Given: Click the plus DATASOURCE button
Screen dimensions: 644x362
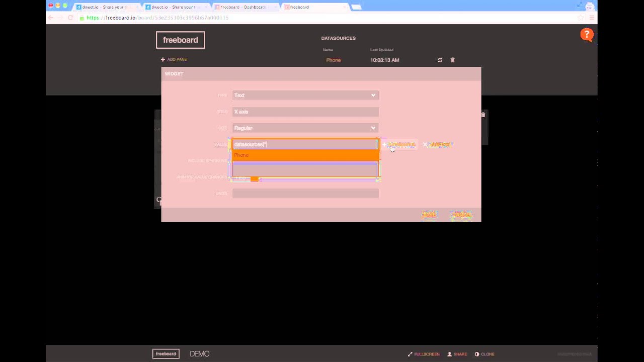Looking at the screenshot, I should pos(399,144).
